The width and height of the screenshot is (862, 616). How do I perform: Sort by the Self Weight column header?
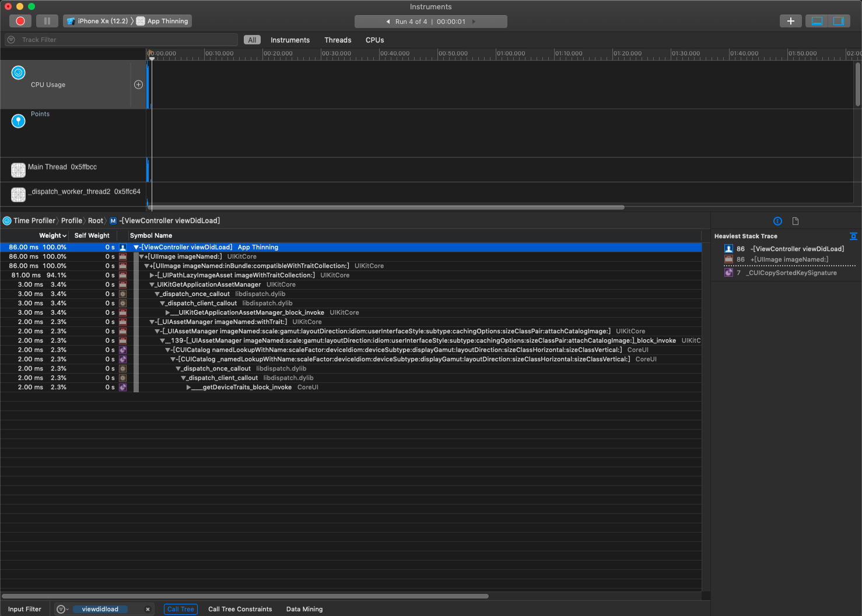tap(92, 235)
